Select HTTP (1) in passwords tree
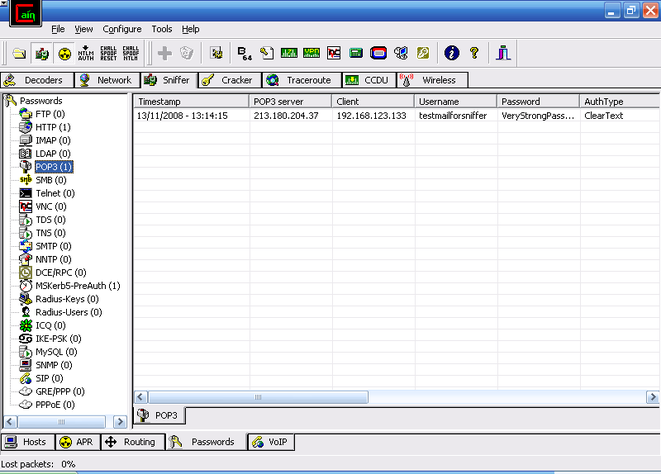 (x=52, y=127)
